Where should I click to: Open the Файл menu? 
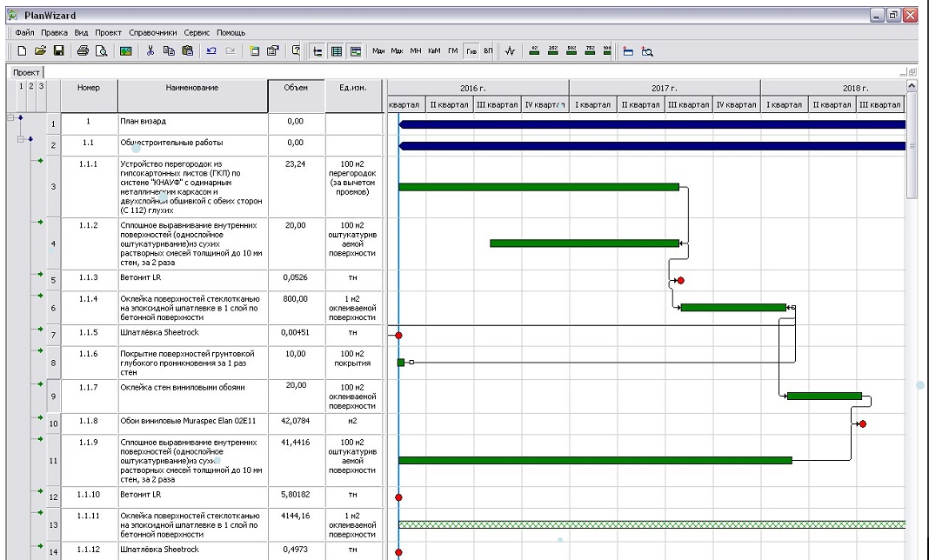[x=25, y=32]
